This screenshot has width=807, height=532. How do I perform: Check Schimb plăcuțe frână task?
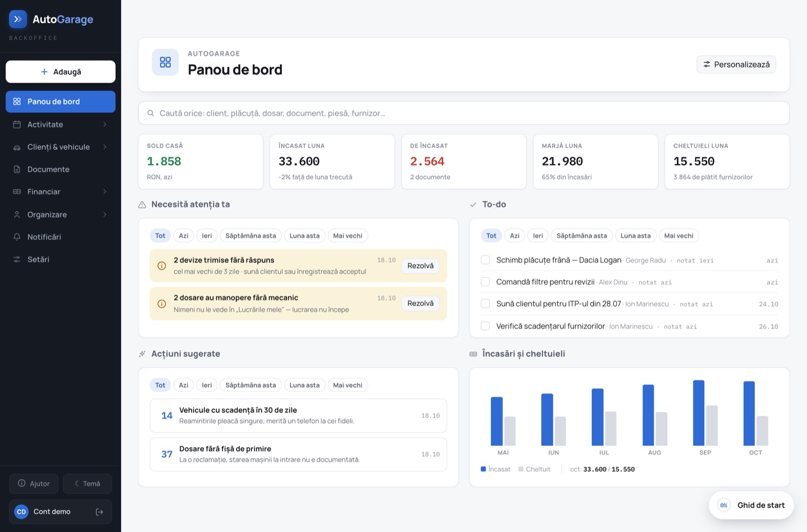[485, 260]
